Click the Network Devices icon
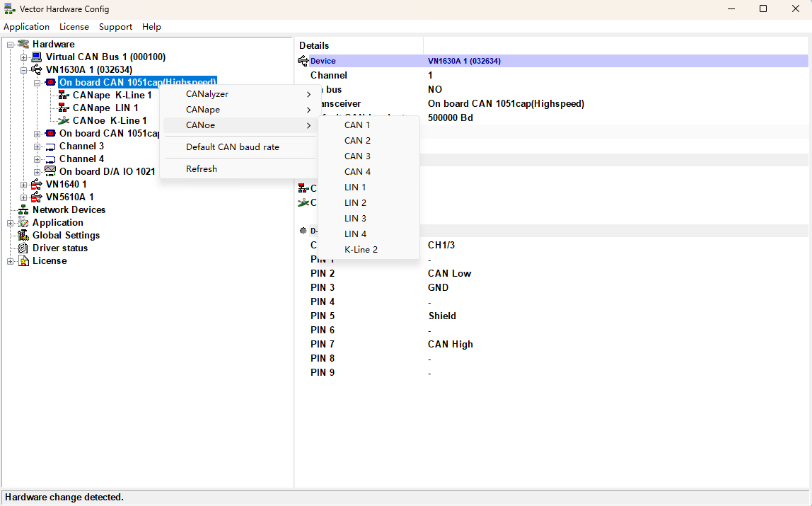Screen dimensions: 812x506 23,209
